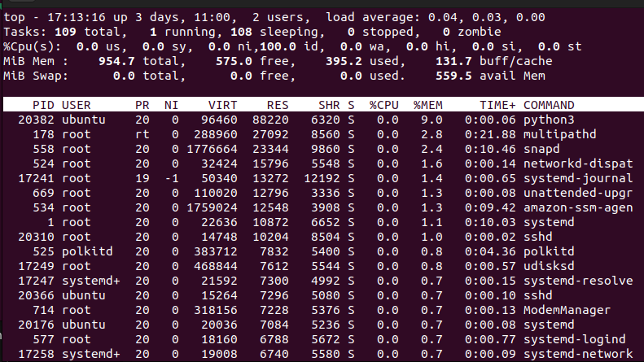Select the systemd-network command name
The image size is (644, 362).
coord(578,354)
